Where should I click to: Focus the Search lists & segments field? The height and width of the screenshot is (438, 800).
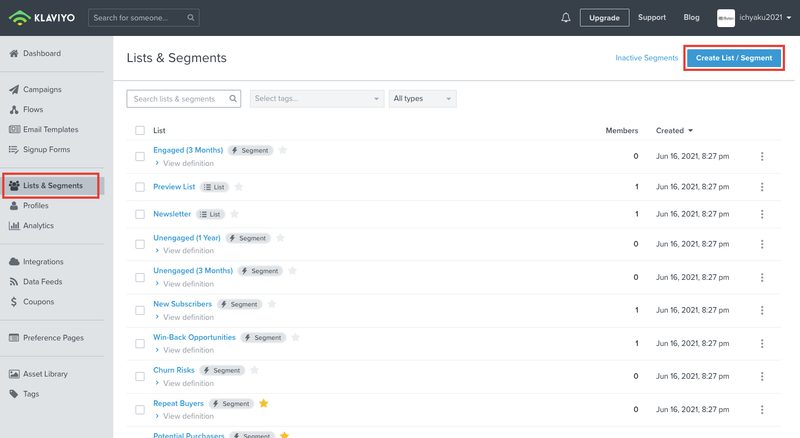[184, 99]
